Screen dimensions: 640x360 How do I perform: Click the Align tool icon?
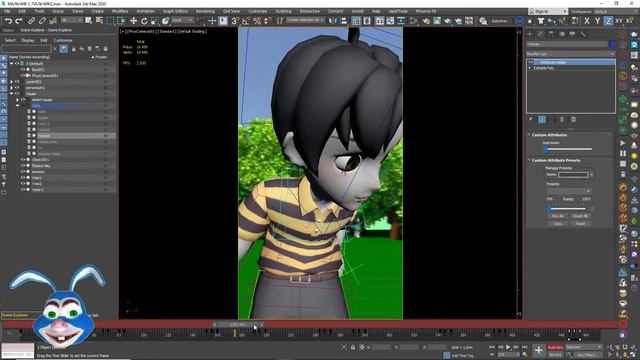[344, 20]
